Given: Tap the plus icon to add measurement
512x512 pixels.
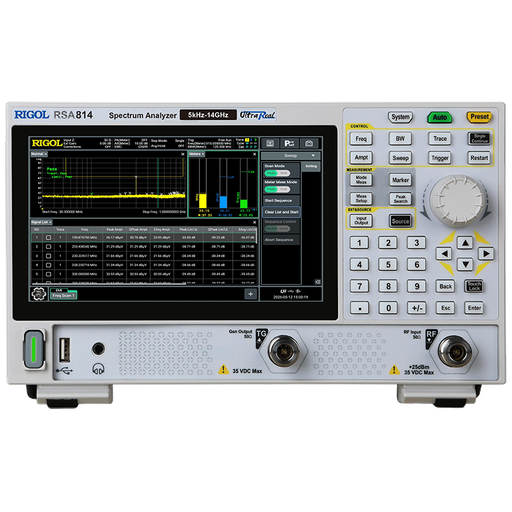Looking at the screenshot, I should (251, 294).
